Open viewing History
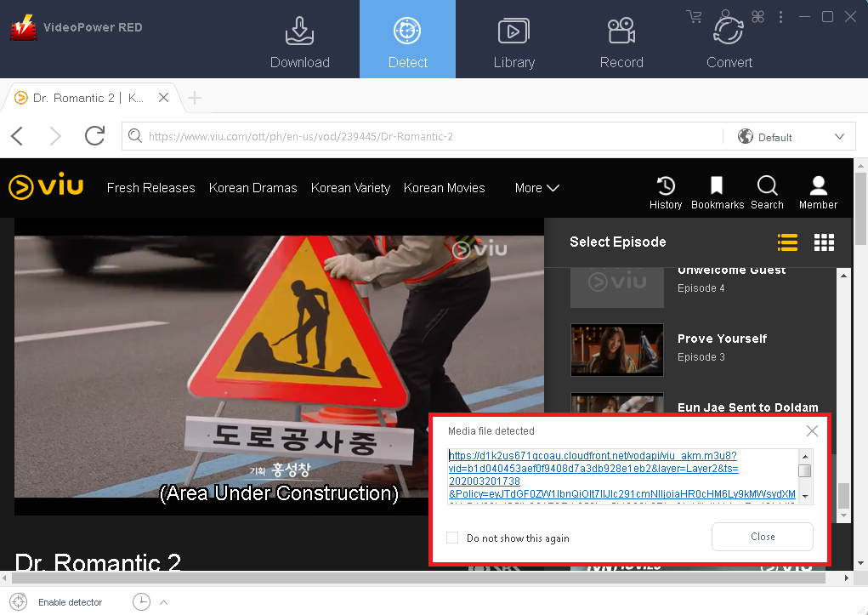This screenshot has width=868, height=615. 666,193
